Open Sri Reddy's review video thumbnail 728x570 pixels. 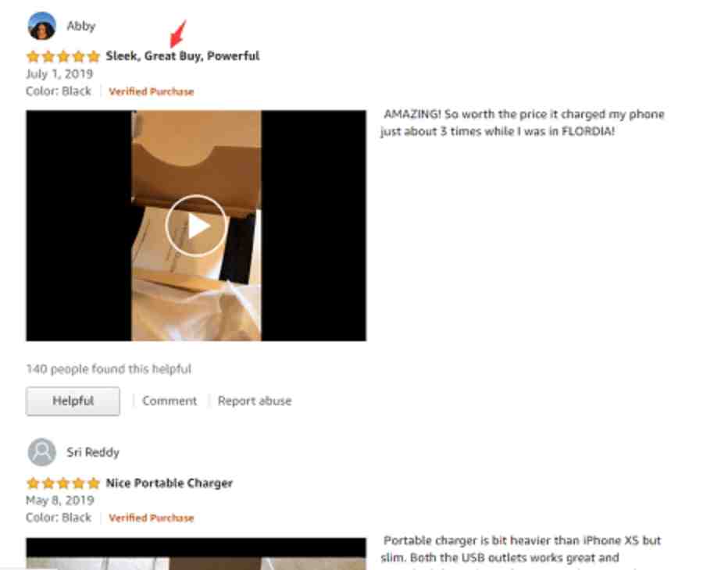pyautogui.click(x=196, y=554)
